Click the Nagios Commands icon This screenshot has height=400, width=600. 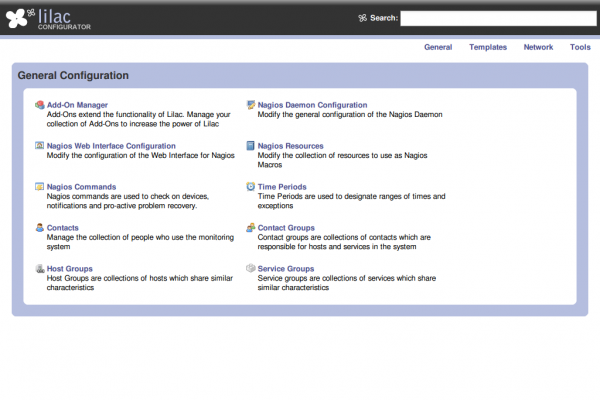click(39, 187)
